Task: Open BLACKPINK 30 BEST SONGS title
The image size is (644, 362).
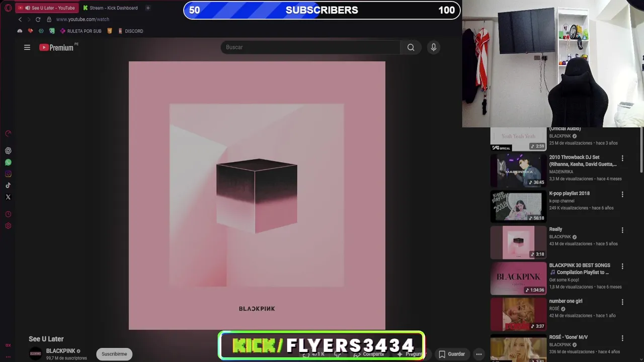Action: pos(580,269)
